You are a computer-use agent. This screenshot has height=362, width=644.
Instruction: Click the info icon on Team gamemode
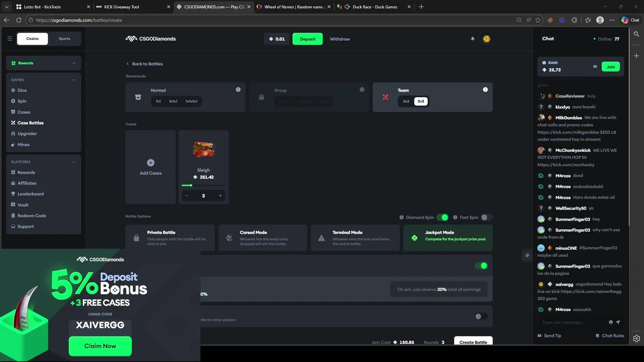(x=485, y=89)
